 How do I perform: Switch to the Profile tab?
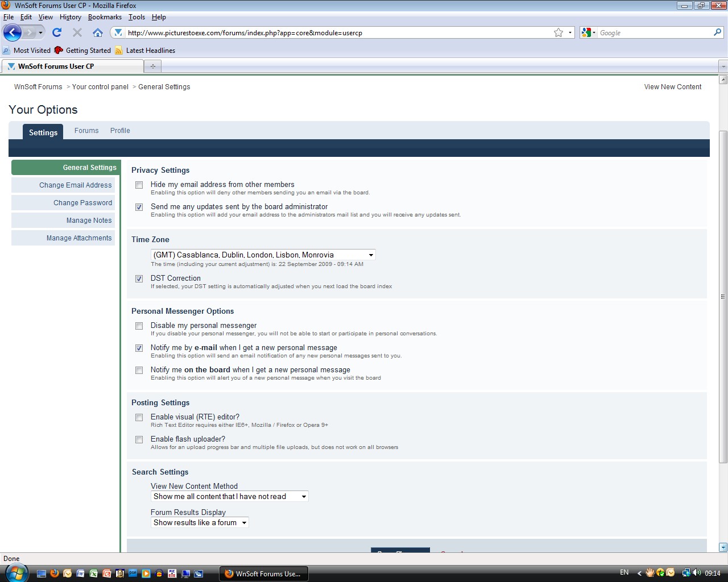tap(120, 131)
